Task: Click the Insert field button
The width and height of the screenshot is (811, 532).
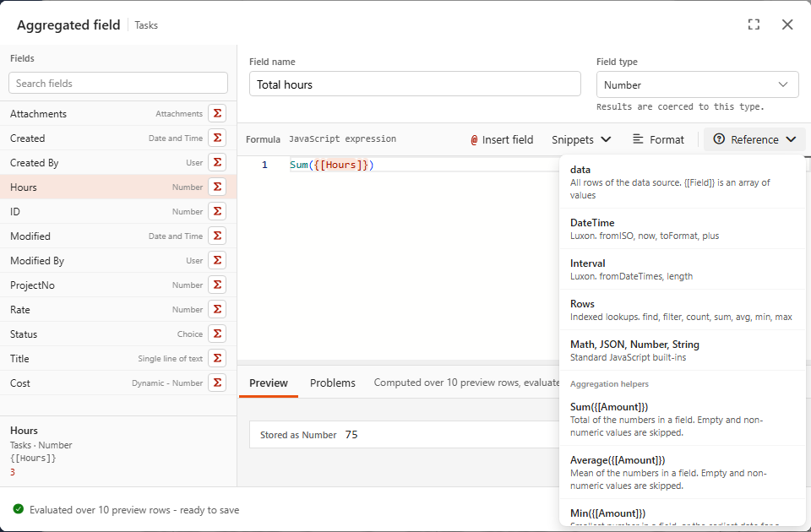Action: click(502, 139)
